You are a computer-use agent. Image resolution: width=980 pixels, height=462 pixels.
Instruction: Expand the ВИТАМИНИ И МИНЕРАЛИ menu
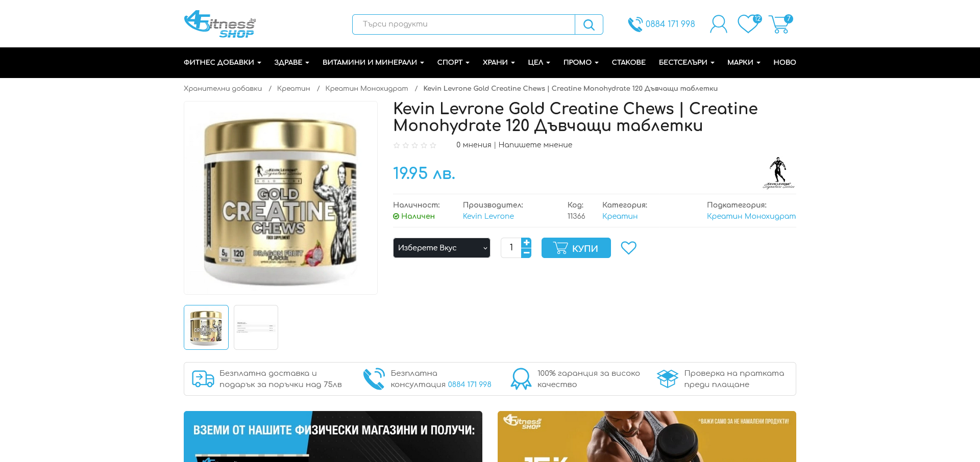click(373, 62)
